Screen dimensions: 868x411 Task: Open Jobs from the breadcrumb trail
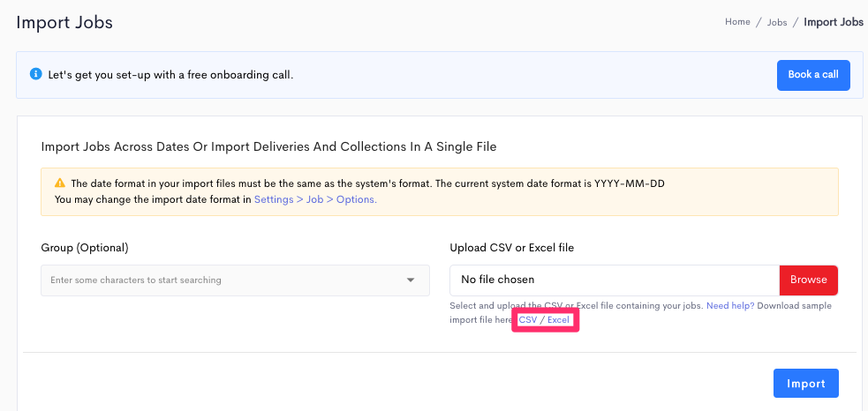pos(777,23)
